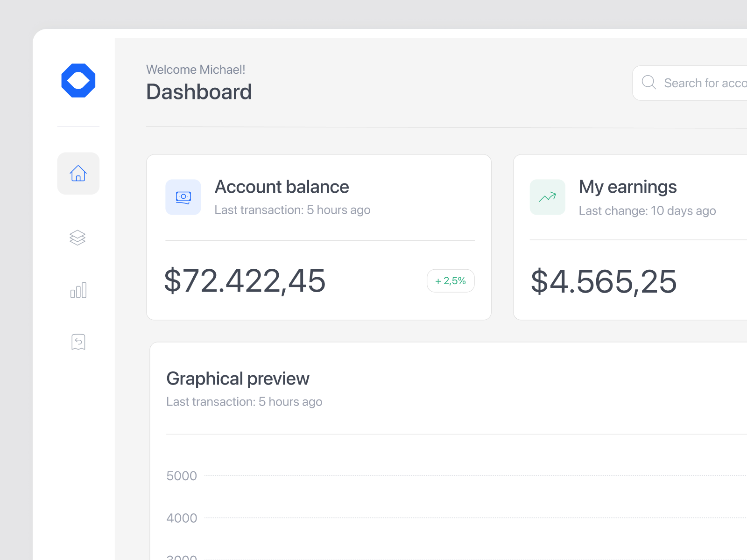Click the green trend icon on My earnings card

(x=547, y=197)
